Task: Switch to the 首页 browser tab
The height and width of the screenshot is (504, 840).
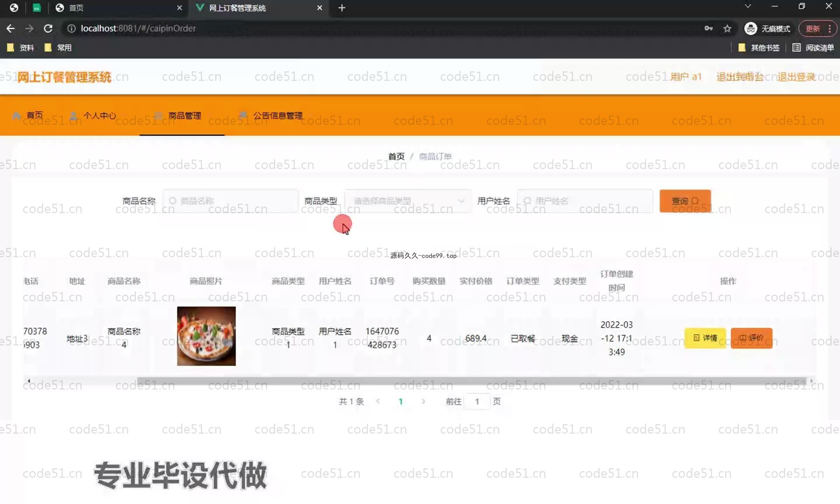Action: point(119,8)
